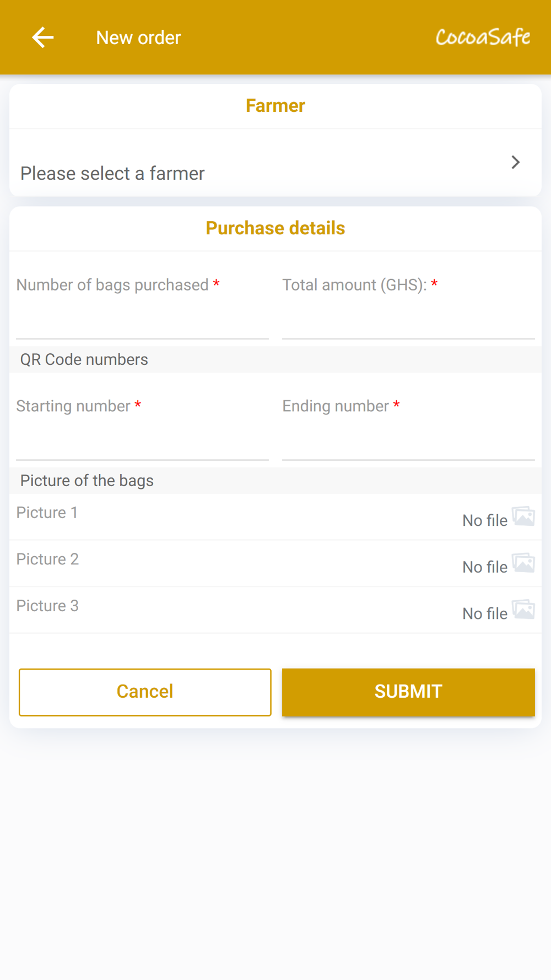Image resolution: width=551 pixels, height=980 pixels.
Task: Tap the image icon for Picture 3
Action: tap(523, 610)
